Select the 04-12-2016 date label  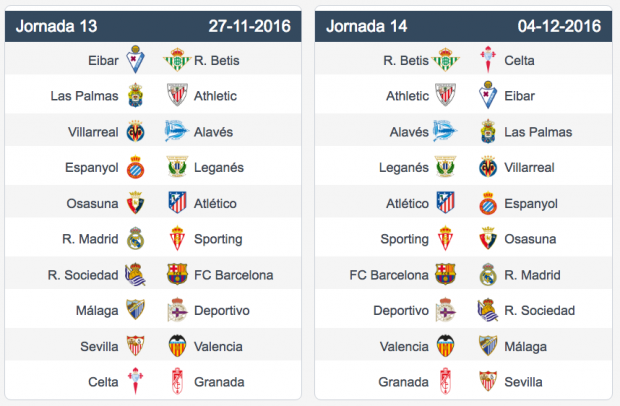coord(559,26)
